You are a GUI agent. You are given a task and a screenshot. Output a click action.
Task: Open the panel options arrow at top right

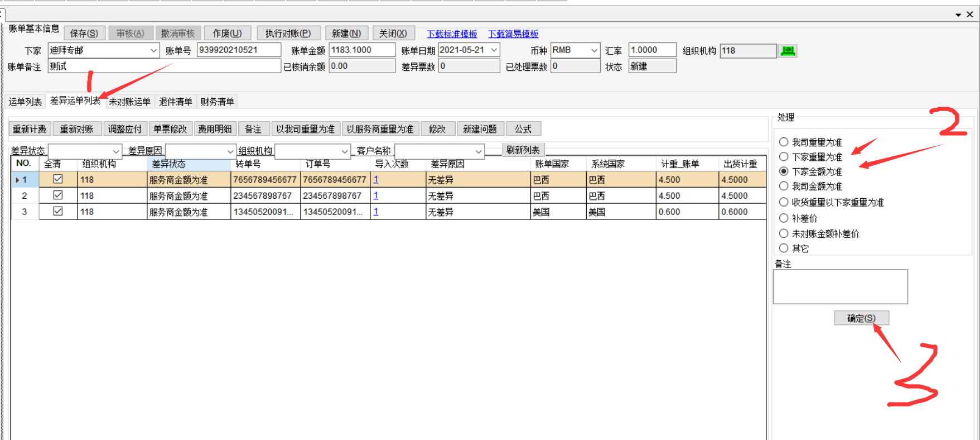click(x=958, y=15)
